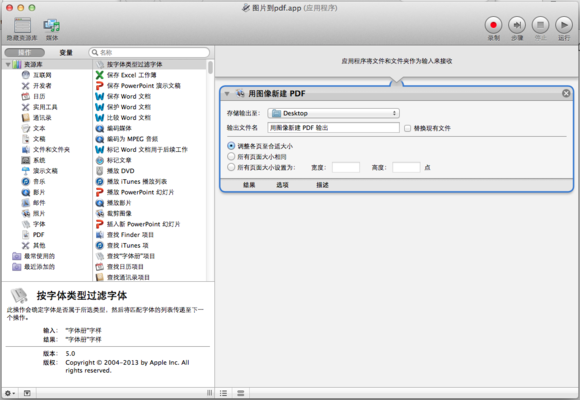This screenshot has height=400, width=580.
Task: Open the gear action menu at bottom left
Action: [x=10, y=393]
